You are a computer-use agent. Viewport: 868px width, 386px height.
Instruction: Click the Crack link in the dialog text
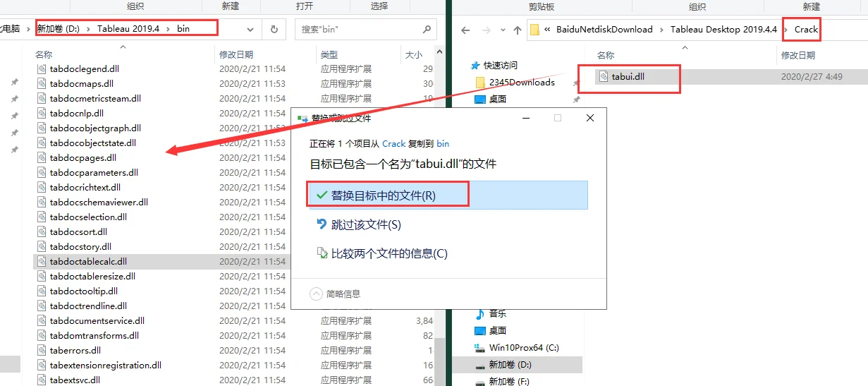tap(393, 143)
